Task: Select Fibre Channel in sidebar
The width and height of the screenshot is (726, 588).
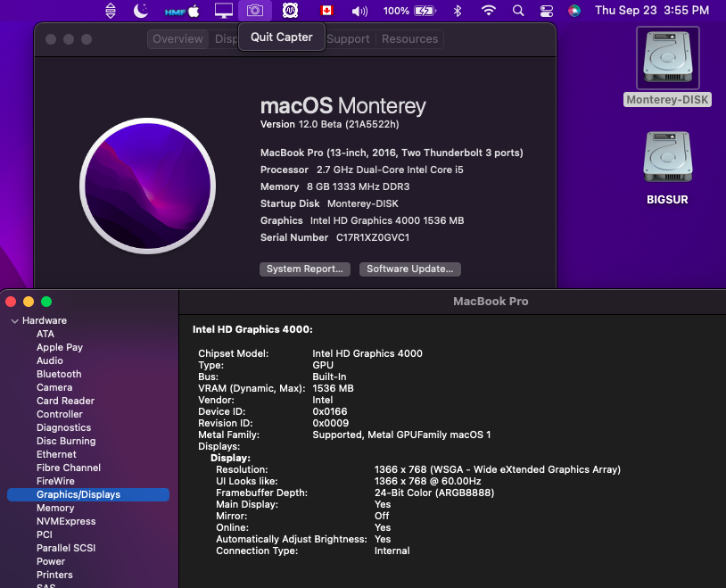Action: point(69,468)
